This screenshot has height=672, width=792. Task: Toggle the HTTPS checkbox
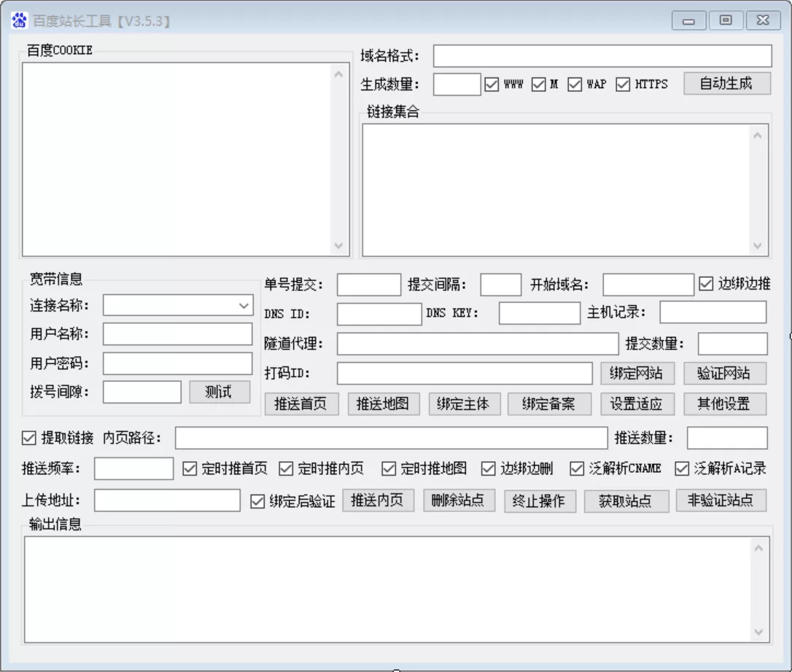[x=623, y=85]
